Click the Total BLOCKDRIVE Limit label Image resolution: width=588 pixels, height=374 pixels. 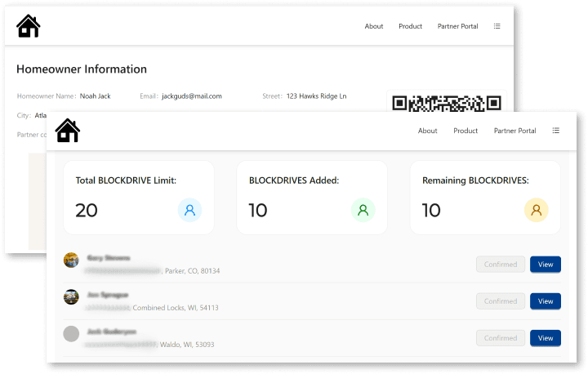[x=126, y=180]
